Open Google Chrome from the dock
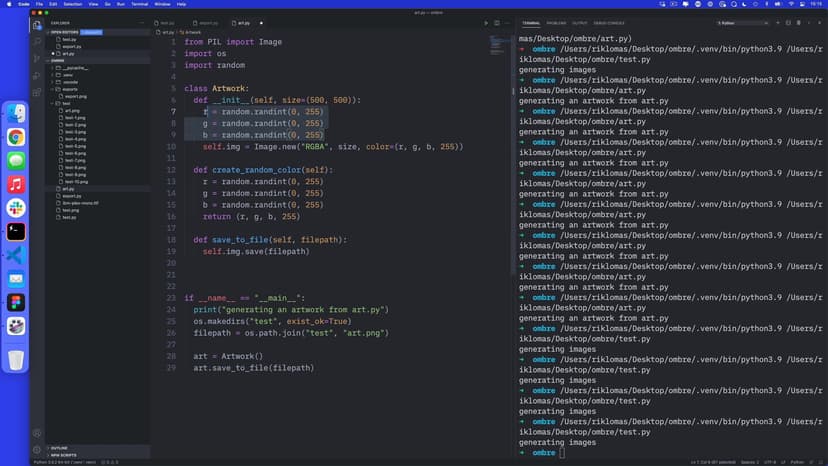Viewport: 828px width, 466px height. click(x=16, y=137)
